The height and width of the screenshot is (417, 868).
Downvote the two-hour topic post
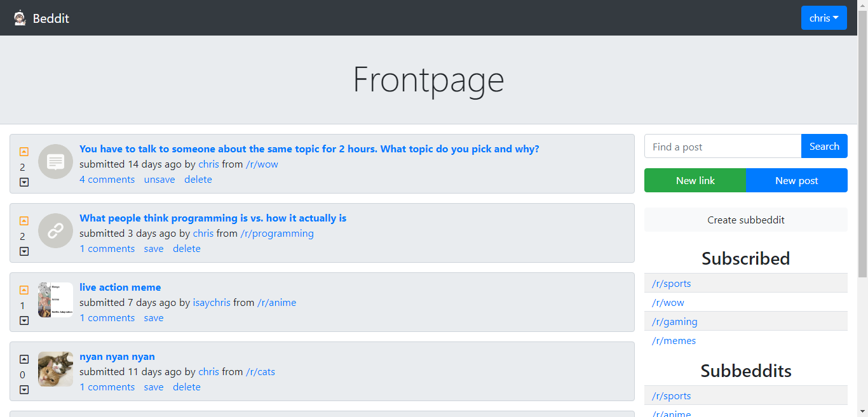point(24,182)
